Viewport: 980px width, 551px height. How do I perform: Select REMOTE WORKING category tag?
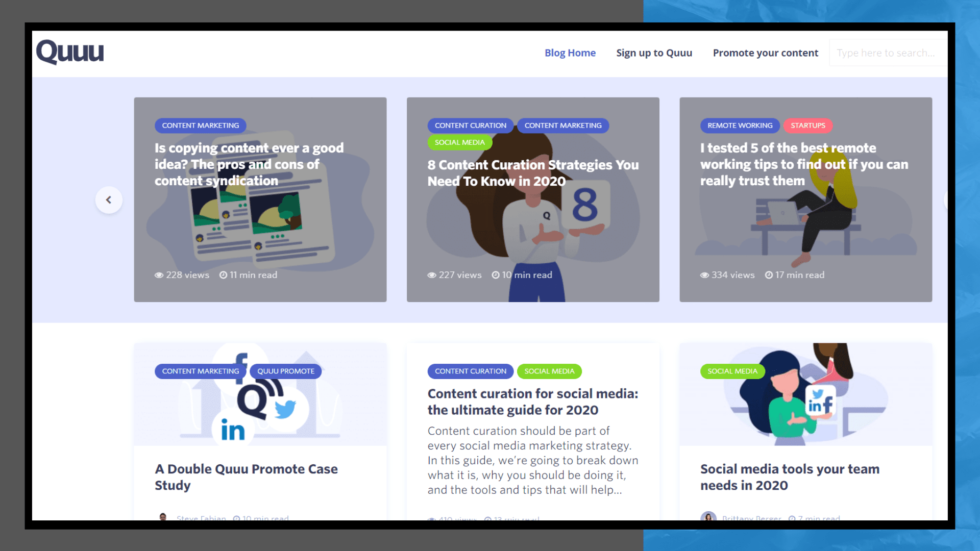click(x=740, y=126)
